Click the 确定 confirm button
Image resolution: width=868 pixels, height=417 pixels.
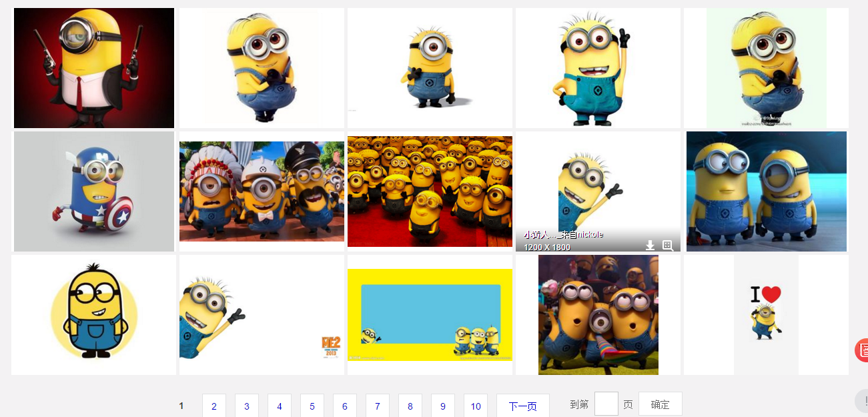coord(661,404)
